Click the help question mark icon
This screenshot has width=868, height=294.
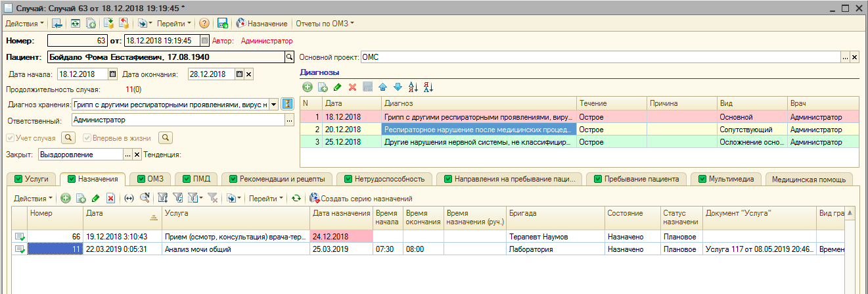pos(204,24)
